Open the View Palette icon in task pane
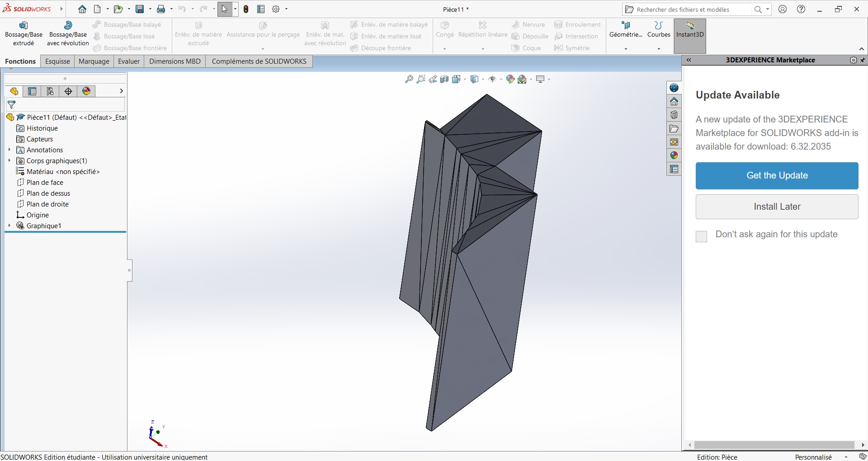868x461 pixels. pyautogui.click(x=674, y=142)
